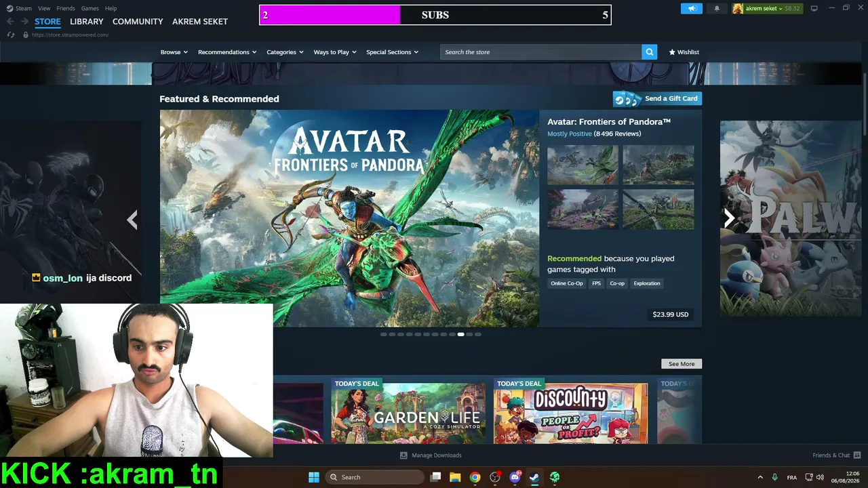Open Discord from the taskbar
This screenshot has height=488, width=868.
click(515, 477)
